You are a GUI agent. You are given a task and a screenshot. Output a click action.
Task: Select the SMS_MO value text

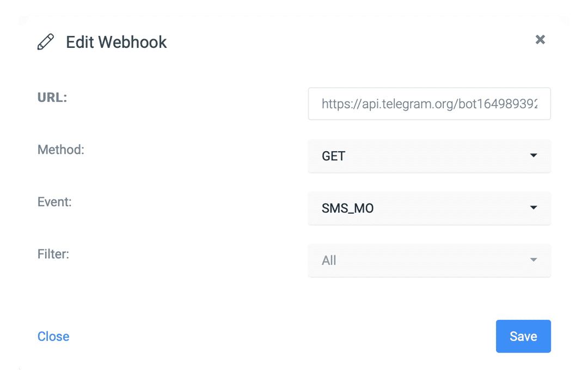348,208
